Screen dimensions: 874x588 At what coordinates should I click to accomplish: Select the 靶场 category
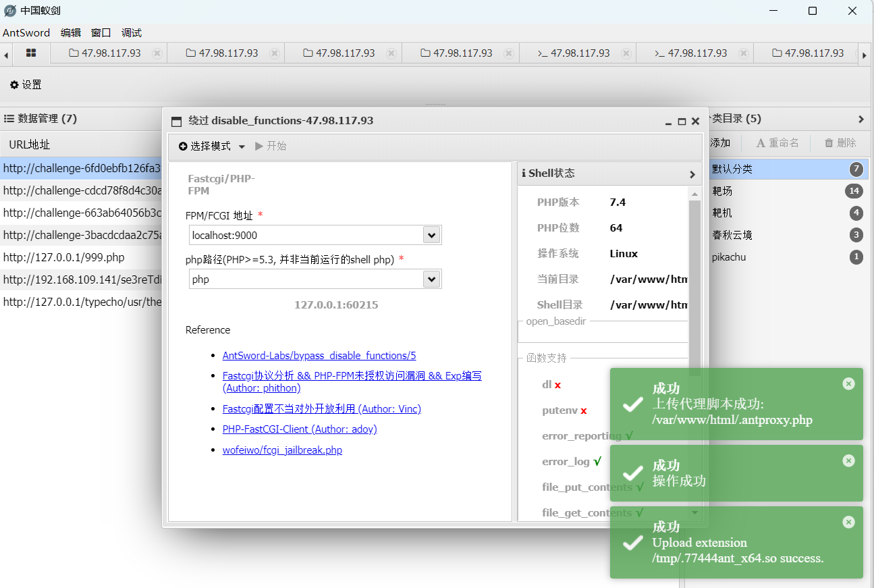(787, 192)
